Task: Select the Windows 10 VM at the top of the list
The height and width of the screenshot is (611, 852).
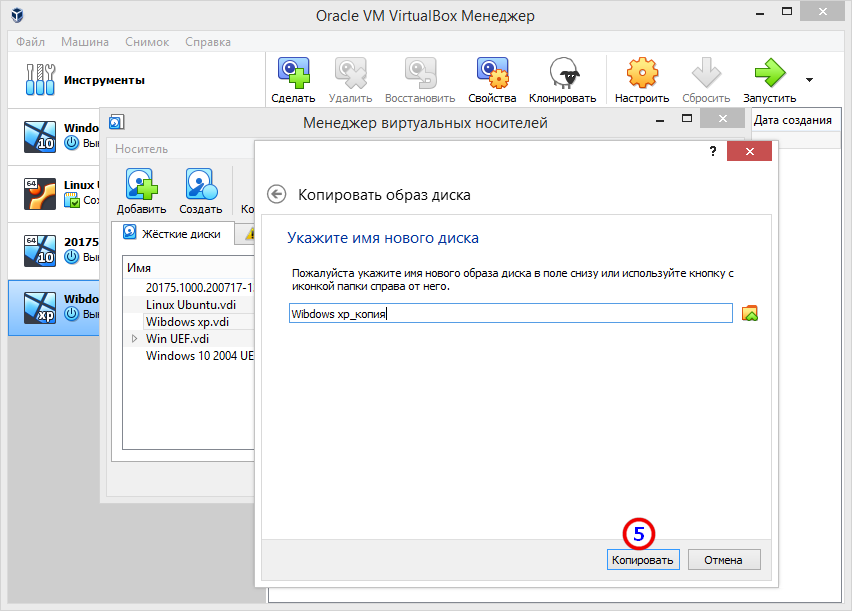Action: click(x=54, y=136)
